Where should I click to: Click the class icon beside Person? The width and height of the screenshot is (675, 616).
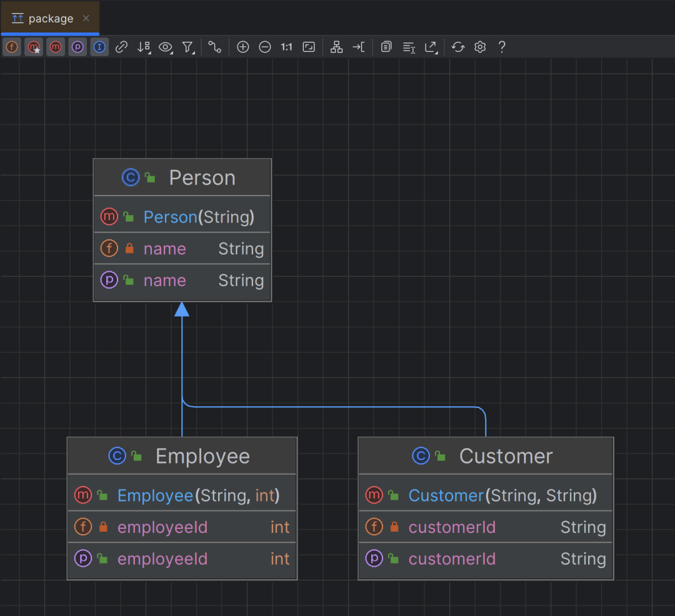point(131,177)
